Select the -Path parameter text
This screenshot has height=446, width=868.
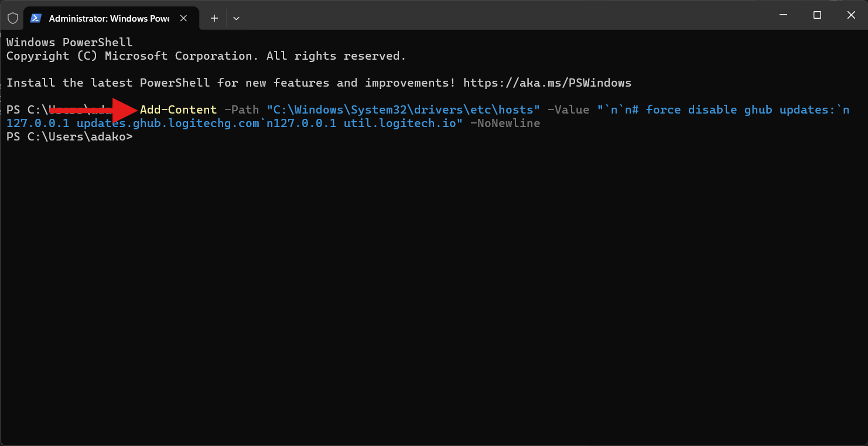(242, 109)
